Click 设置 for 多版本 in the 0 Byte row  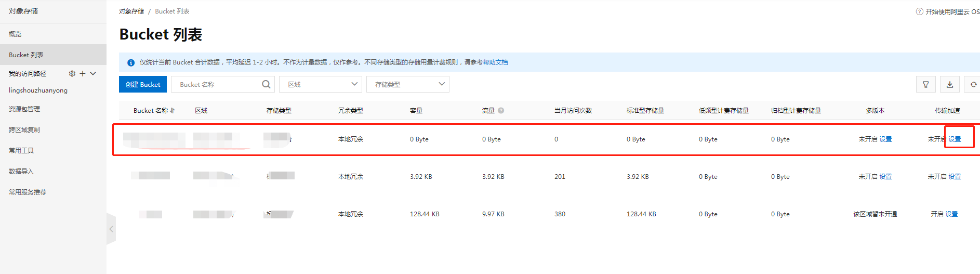coord(885,139)
